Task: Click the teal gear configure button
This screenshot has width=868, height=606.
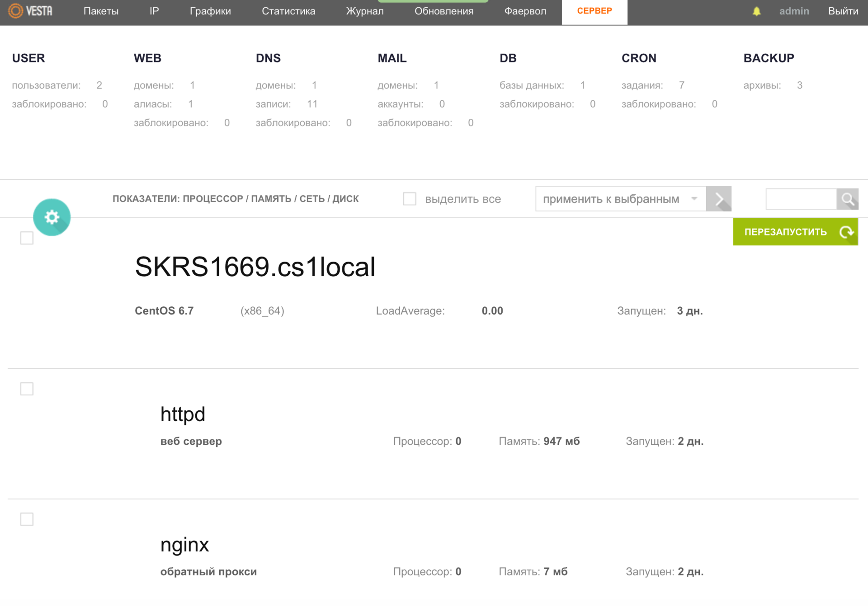Action: click(x=52, y=217)
